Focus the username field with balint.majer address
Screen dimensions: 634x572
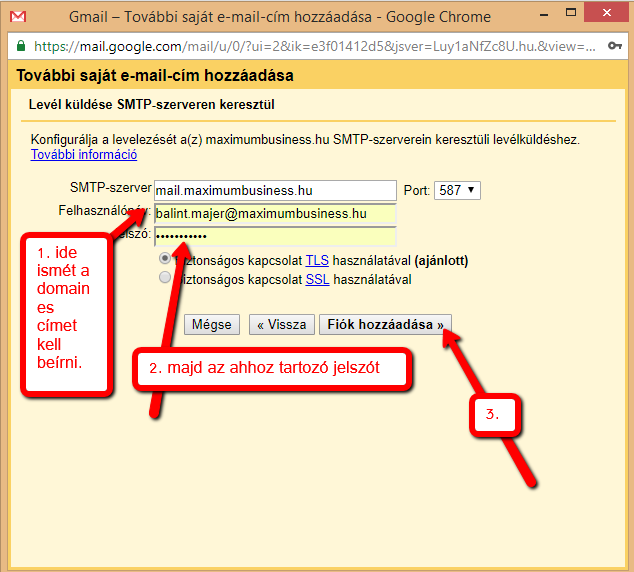coord(275,213)
